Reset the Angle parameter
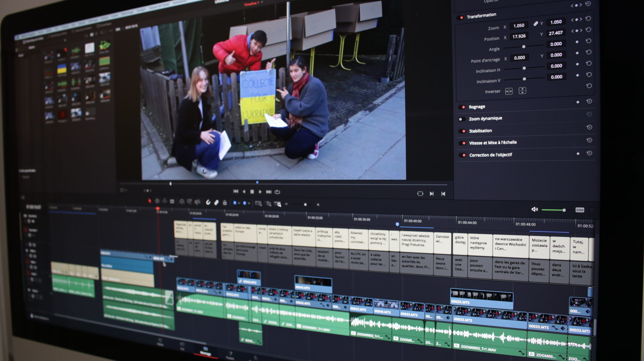This screenshot has height=361, width=644. point(588,41)
